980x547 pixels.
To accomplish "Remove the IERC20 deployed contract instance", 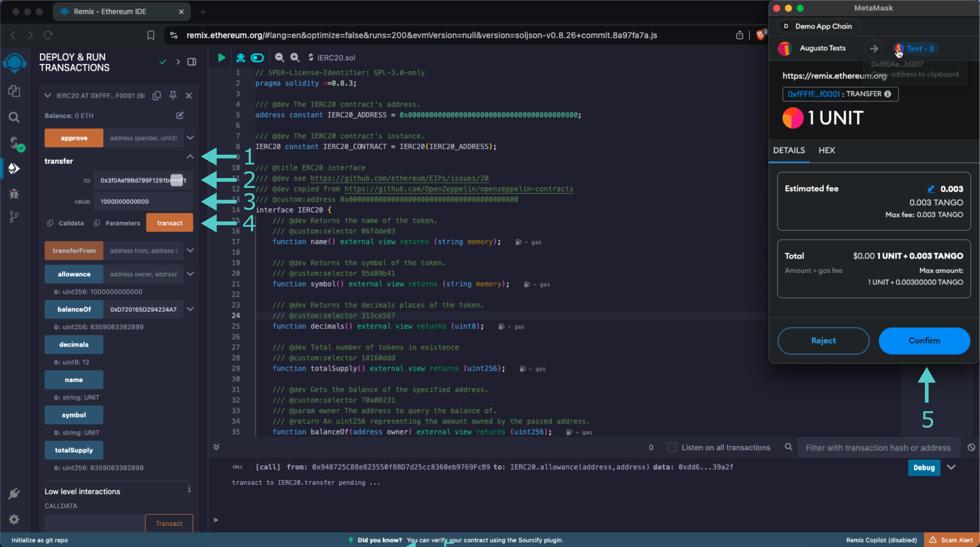I will tap(189, 95).
